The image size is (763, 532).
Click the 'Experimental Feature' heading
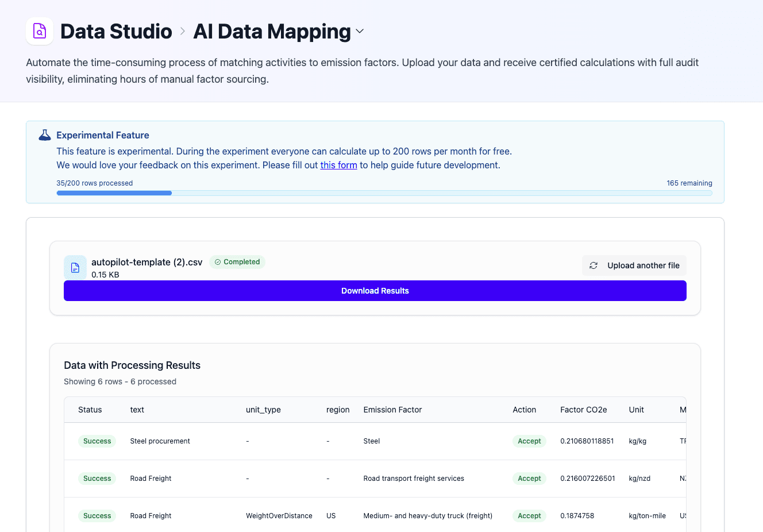(103, 135)
